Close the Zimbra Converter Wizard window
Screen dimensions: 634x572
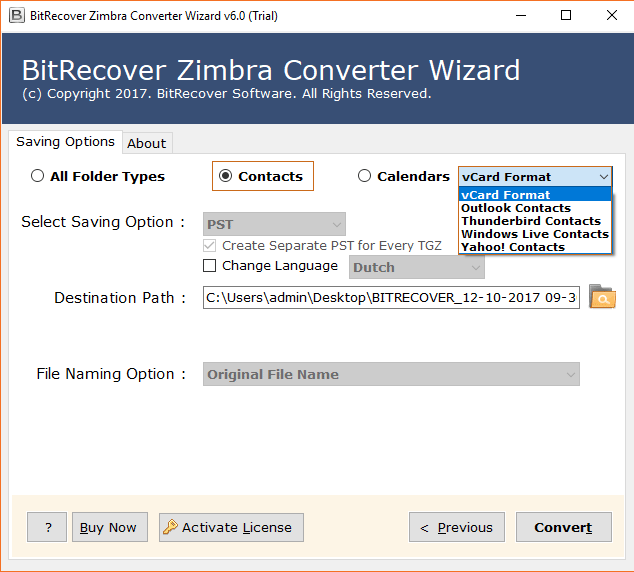612,16
